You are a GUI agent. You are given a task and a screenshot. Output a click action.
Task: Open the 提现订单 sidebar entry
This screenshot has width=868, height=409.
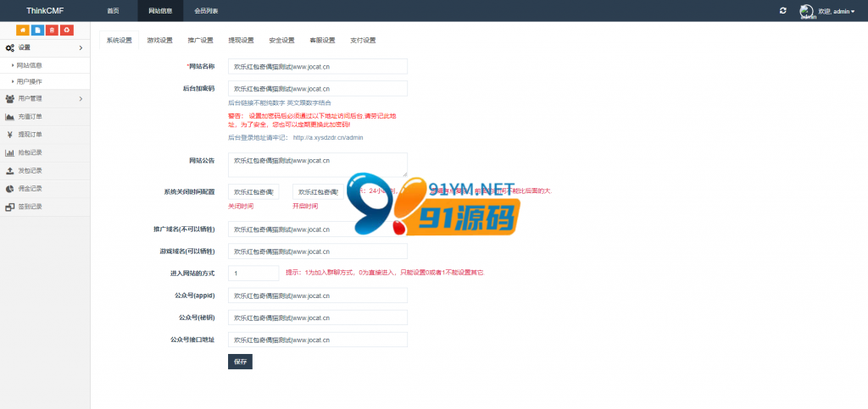click(46, 135)
